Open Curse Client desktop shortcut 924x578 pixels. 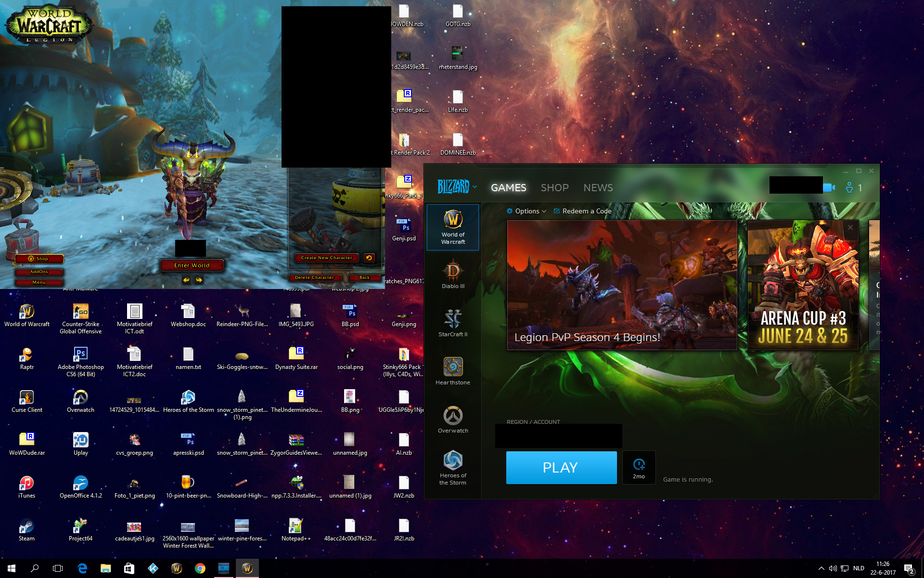[x=27, y=401]
